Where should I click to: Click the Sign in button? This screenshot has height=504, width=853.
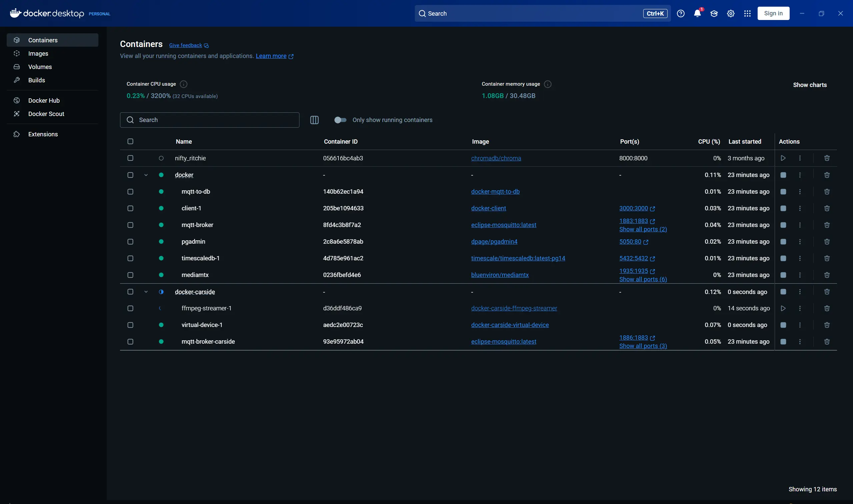[x=773, y=13]
